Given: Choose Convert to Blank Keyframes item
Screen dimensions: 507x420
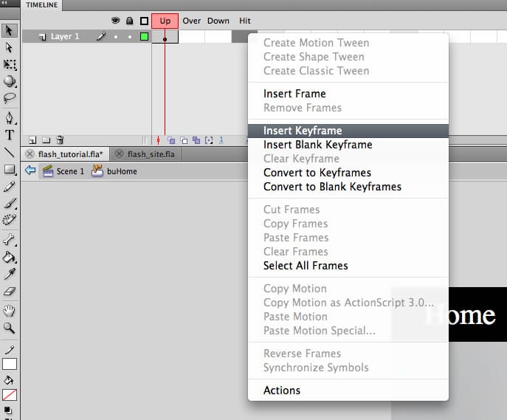Looking at the screenshot, I should [348, 187].
